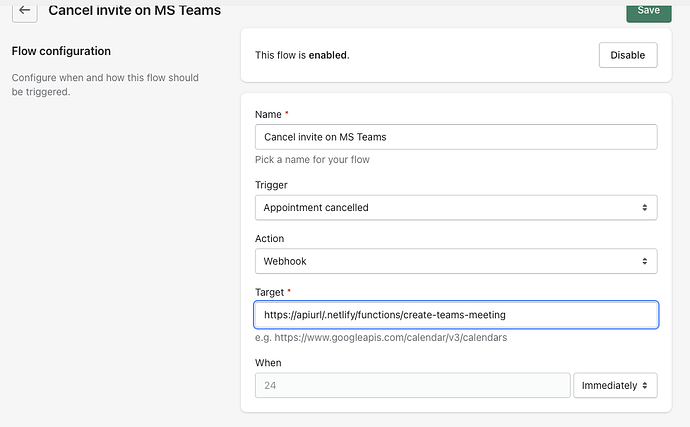Click the When field label
Screen dimensions: 690x427
coord(269,362)
